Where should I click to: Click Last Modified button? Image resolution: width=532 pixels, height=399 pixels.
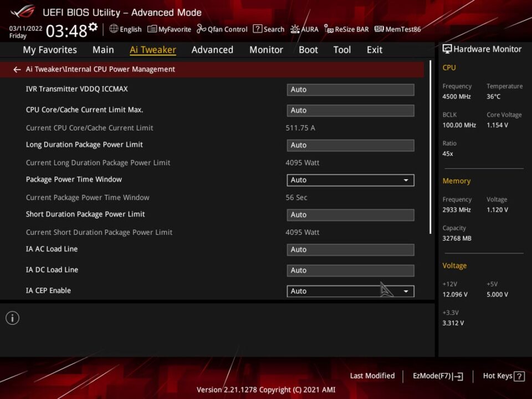[x=372, y=376]
